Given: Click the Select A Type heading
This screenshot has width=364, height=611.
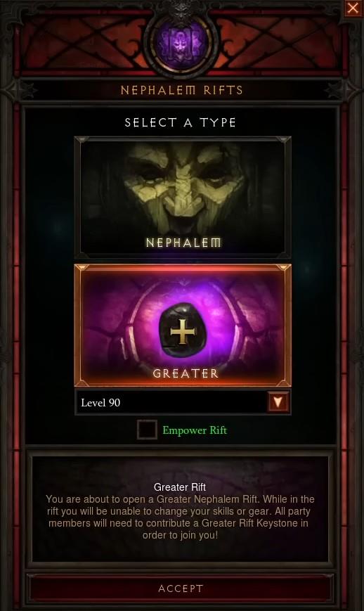Looking at the screenshot, I should [x=181, y=123].
